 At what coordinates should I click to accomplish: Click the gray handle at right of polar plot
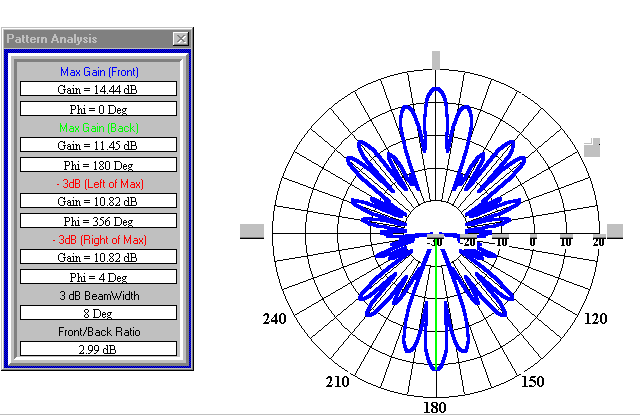point(615,231)
